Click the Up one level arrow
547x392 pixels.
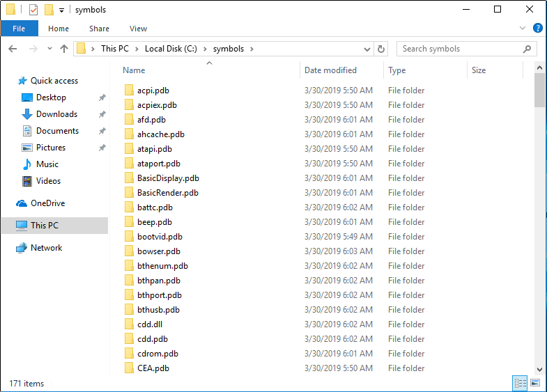(64, 49)
